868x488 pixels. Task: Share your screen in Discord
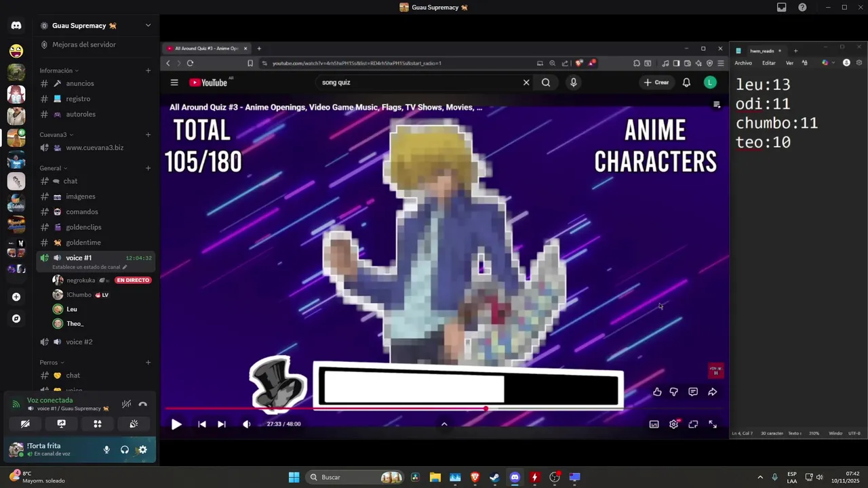pyautogui.click(x=61, y=424)
